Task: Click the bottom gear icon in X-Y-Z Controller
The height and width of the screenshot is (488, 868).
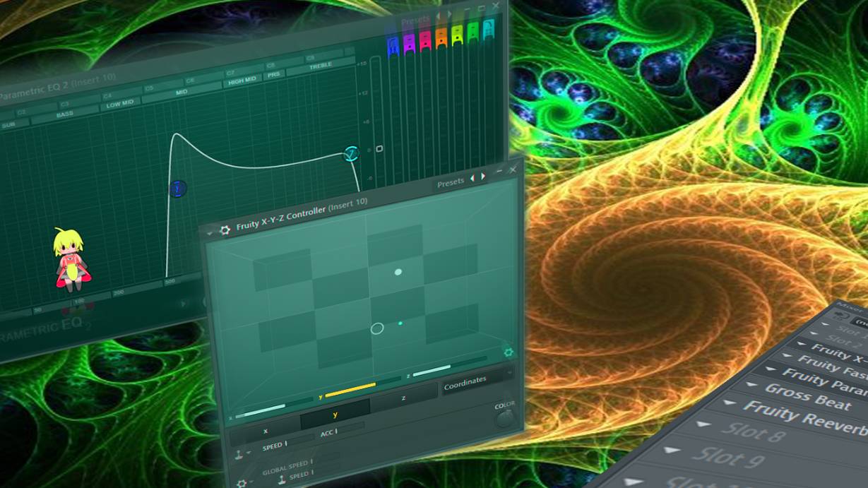Action: 242,483
